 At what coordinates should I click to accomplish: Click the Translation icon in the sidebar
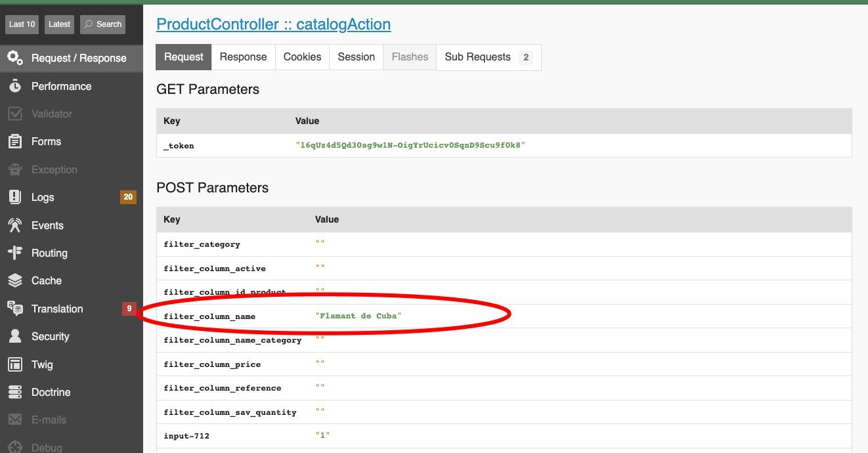(x=15, y=309)
